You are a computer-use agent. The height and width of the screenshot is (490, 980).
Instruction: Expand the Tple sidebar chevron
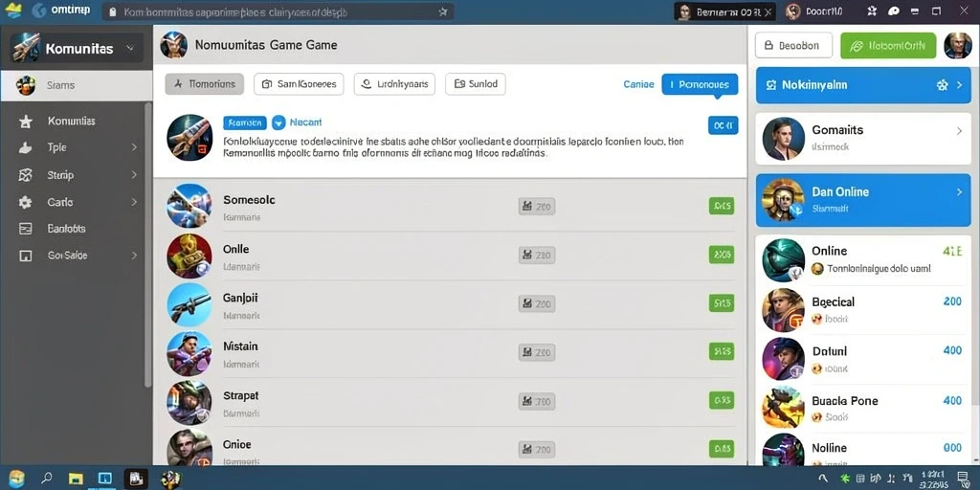click(x=134, y=148)
